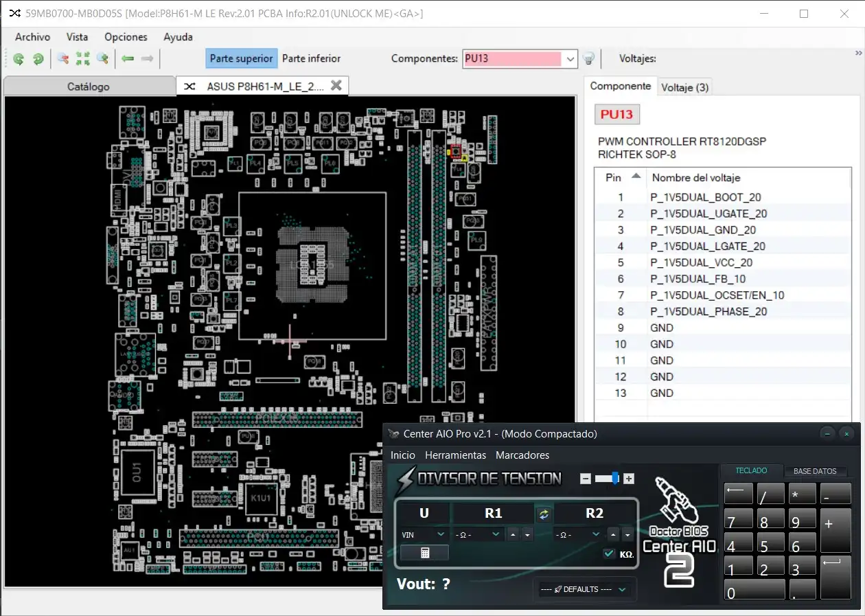Click the rotate counterclockwise toolbar icon

coord(19,59)
